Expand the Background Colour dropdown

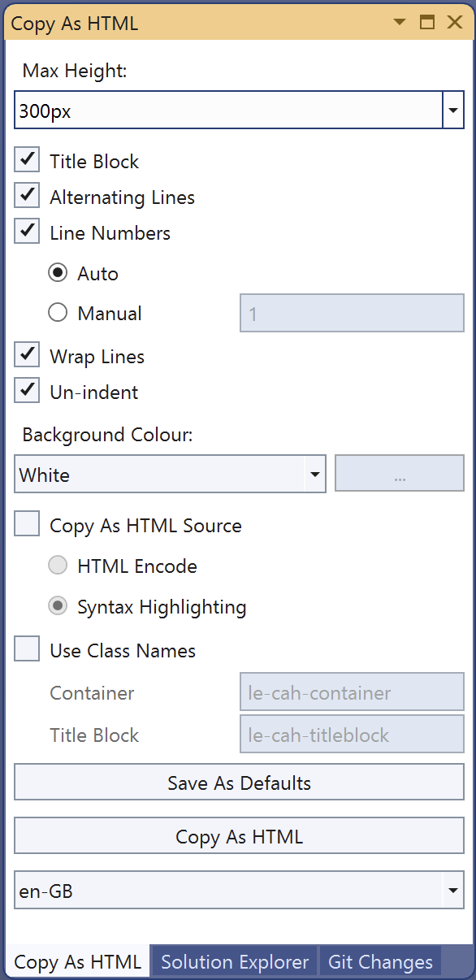coord(315,473)
